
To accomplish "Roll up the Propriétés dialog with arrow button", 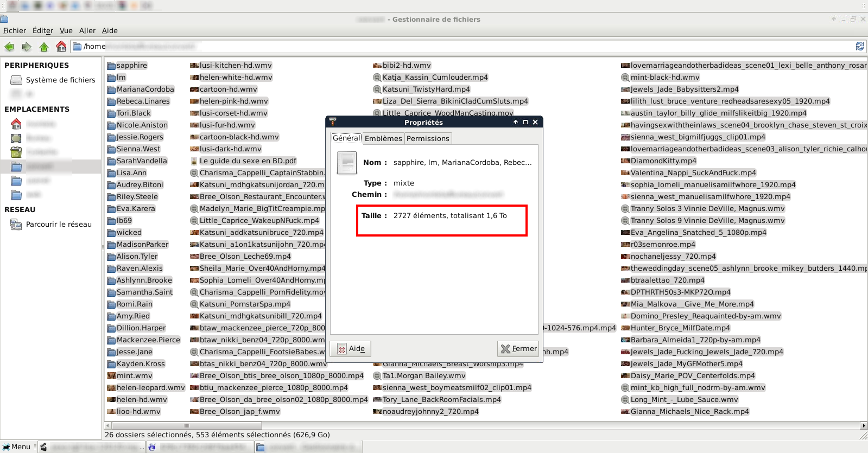I will 516,122.
